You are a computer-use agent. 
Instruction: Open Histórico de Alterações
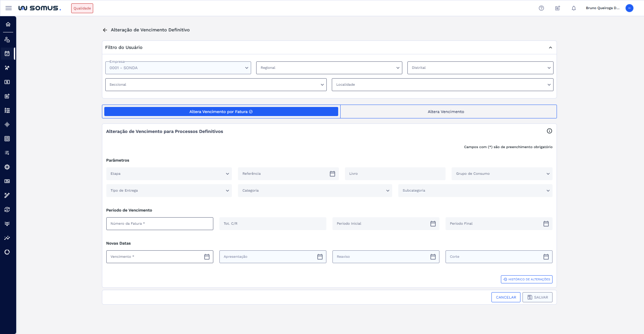pyautogui.click(x=527, y=279)
